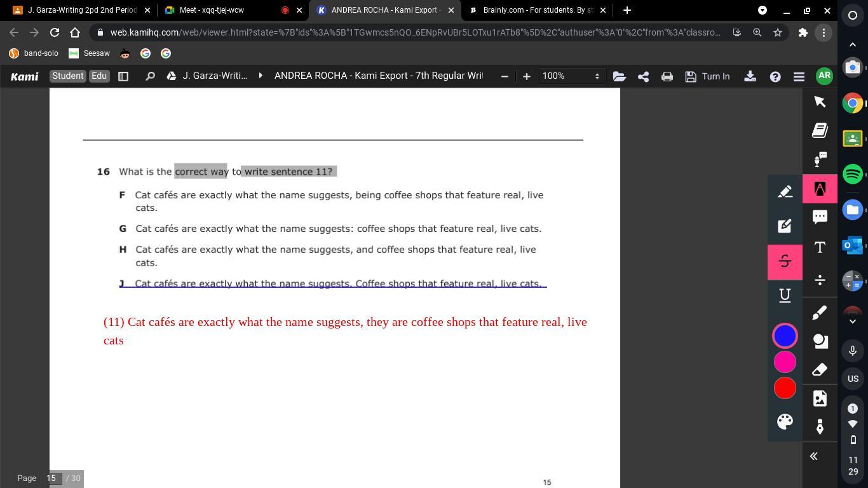Screen dimensions: 868x488
Task: Open Google Classroom from the shelf
Action: (853, 138)
